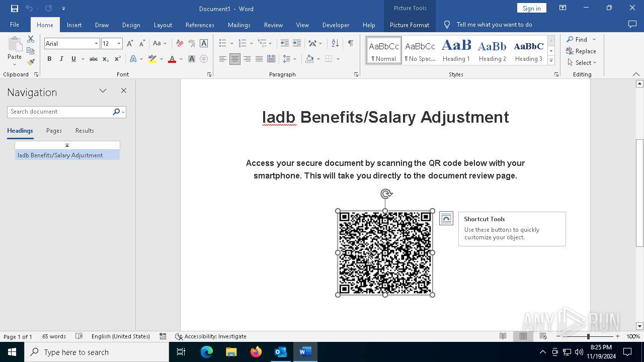Viewport: 644px width, 362px height.
Task: Apply character shading to text
Action: (x=192, y=59)
